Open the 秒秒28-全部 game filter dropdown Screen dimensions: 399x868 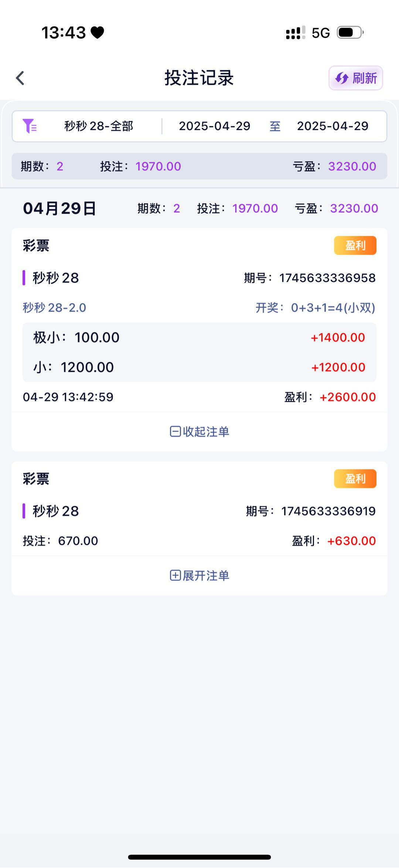99,126
